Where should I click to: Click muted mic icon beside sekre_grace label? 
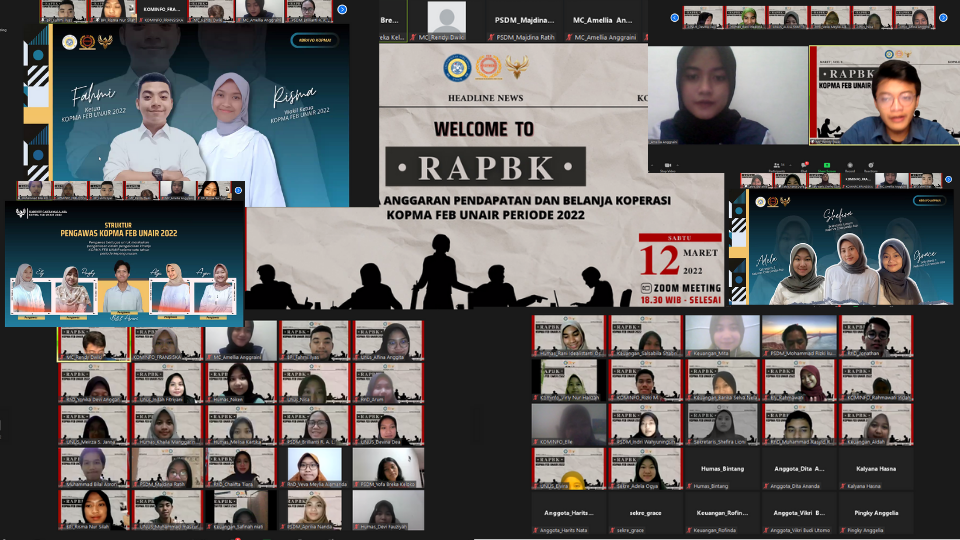pyautogui.click(x=613, y=530)
